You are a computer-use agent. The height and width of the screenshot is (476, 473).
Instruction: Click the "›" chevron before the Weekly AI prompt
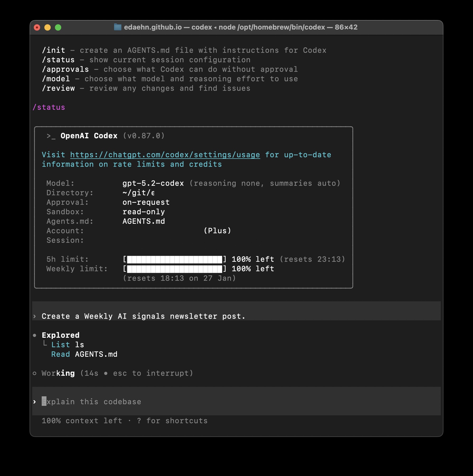pyautogui.click(x=35, y=316)
